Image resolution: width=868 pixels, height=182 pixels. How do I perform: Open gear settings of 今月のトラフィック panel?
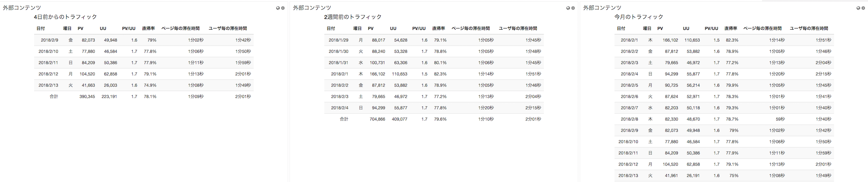pyautogui.click(x=863, y=8)
